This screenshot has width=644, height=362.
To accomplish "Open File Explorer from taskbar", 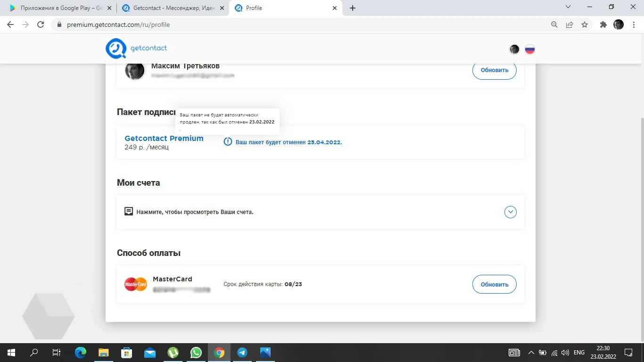I will click(x=103, y=353).
